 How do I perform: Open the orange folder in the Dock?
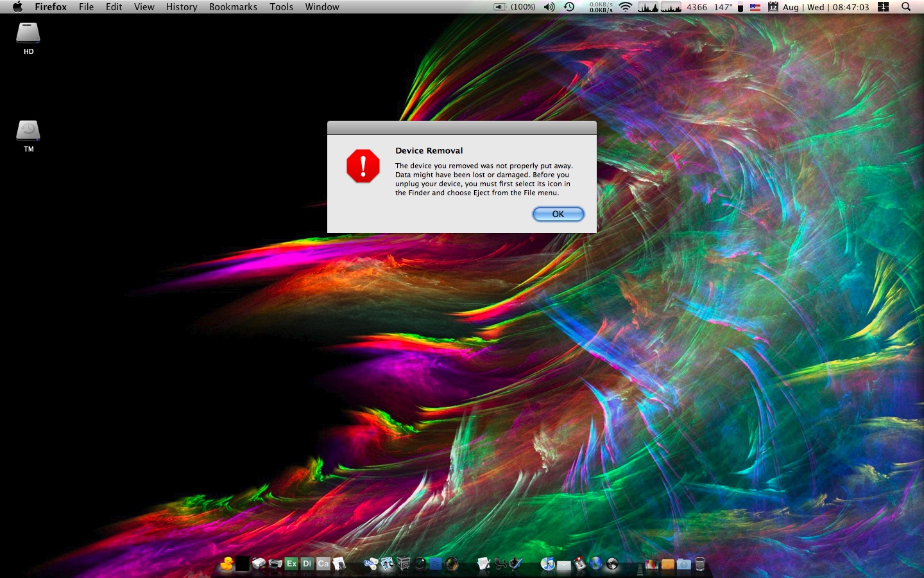click(668, 565)
